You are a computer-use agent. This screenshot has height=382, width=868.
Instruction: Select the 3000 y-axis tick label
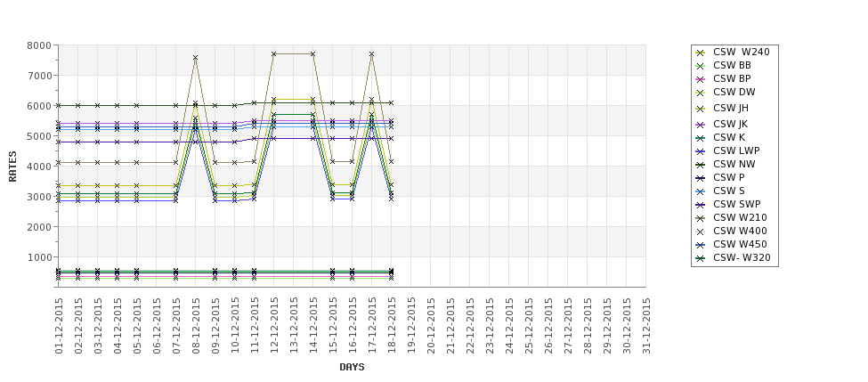click(x=39, y=197)
